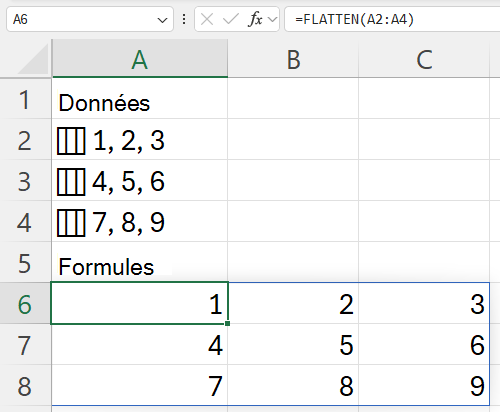500x412 pixels.
Task: Click cell A6 with value 1
Action: click(140, 303)
